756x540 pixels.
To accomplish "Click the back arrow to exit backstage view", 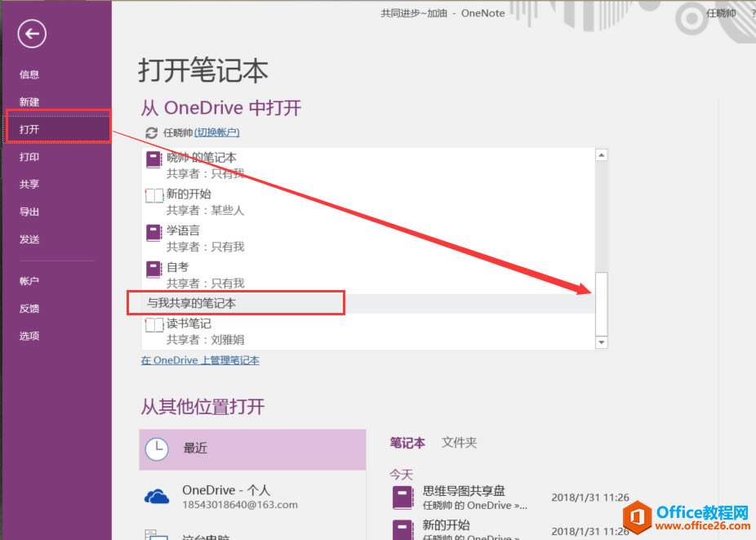I will pyautogui.click(x=31, y=33).
